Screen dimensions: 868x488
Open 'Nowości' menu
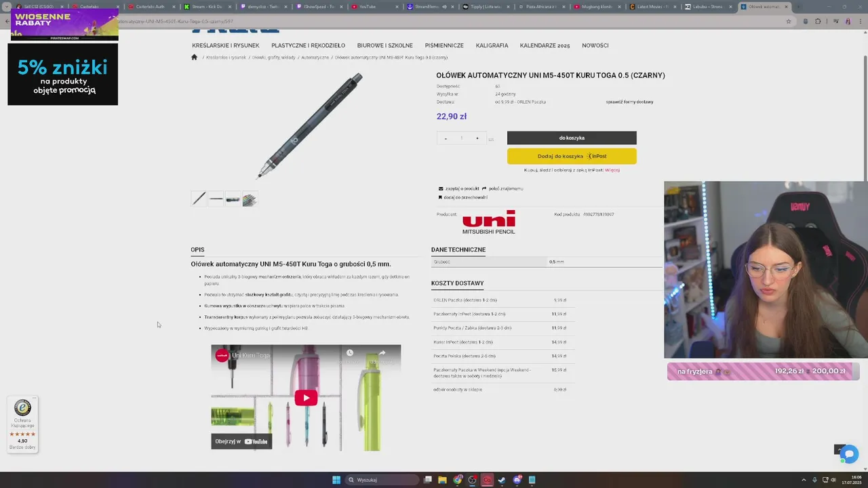pos(595,45)
